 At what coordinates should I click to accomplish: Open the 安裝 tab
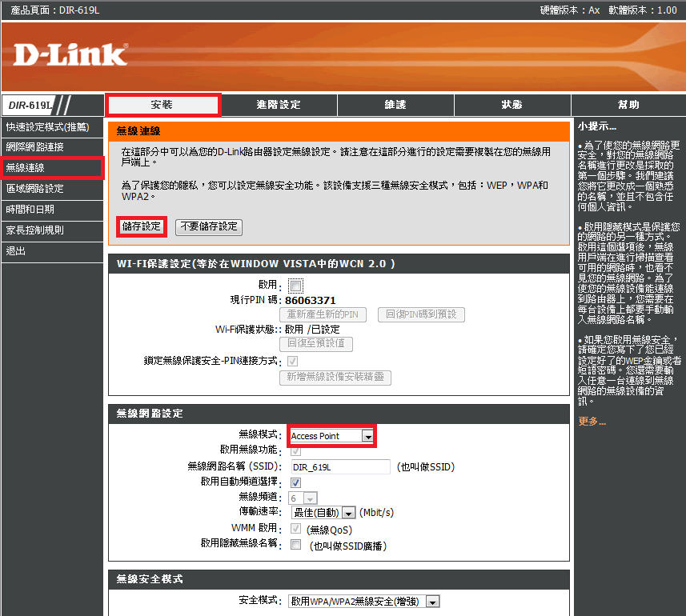162,105
